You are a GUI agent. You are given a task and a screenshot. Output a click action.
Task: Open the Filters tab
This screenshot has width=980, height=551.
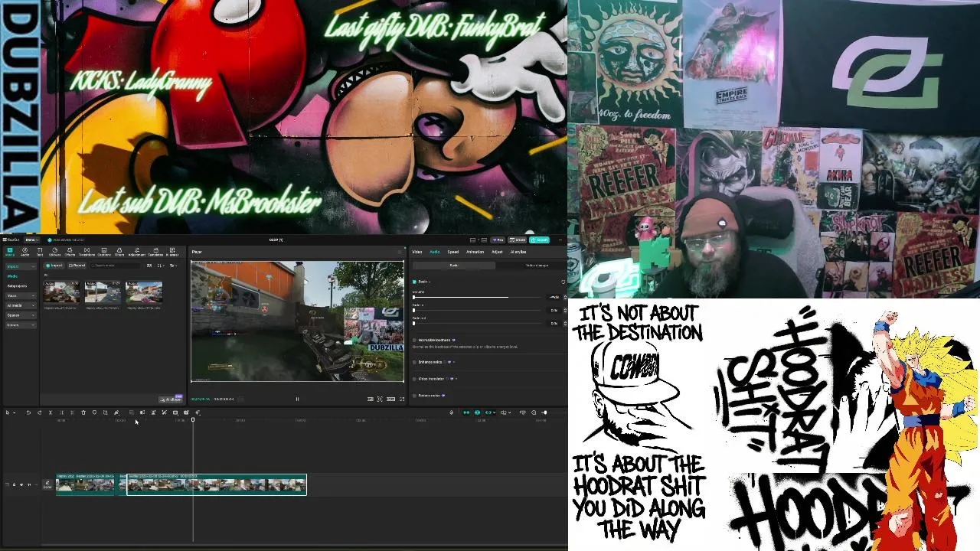119,253
